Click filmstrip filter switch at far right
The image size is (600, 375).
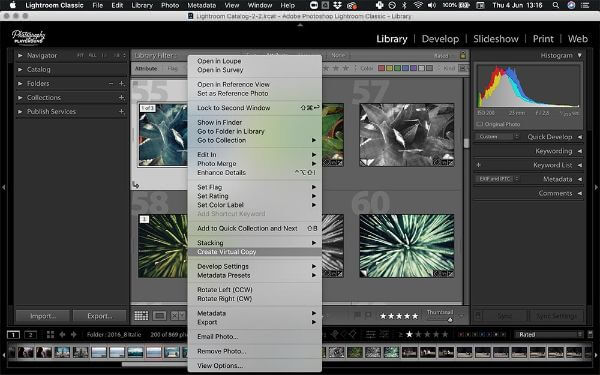point(590,334)
